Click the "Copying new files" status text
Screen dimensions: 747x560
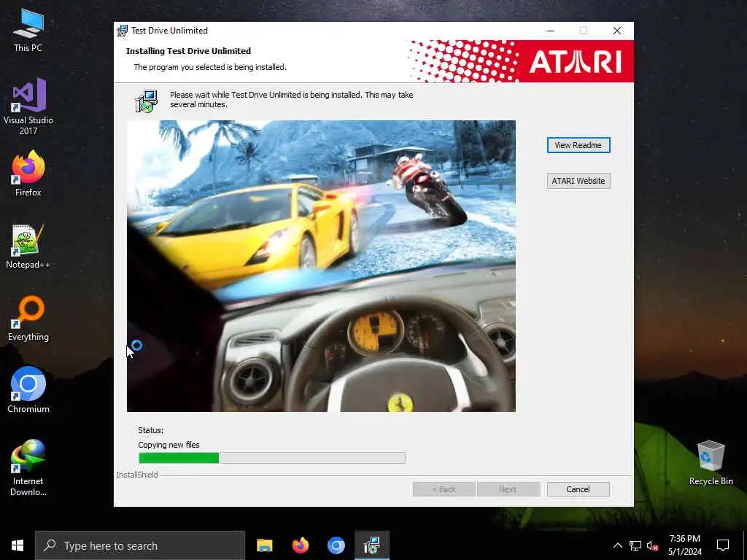169,445
